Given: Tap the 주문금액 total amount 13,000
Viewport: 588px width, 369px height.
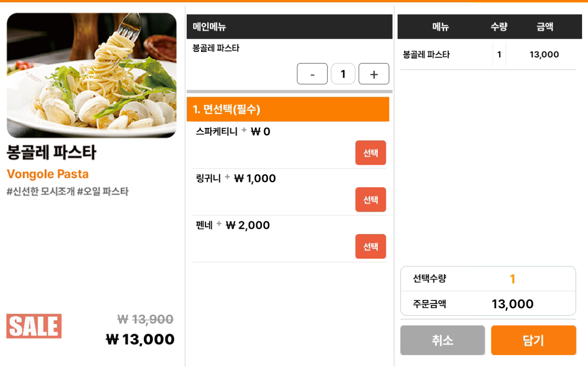Looking at the screenshot, I should click(513, 304).
